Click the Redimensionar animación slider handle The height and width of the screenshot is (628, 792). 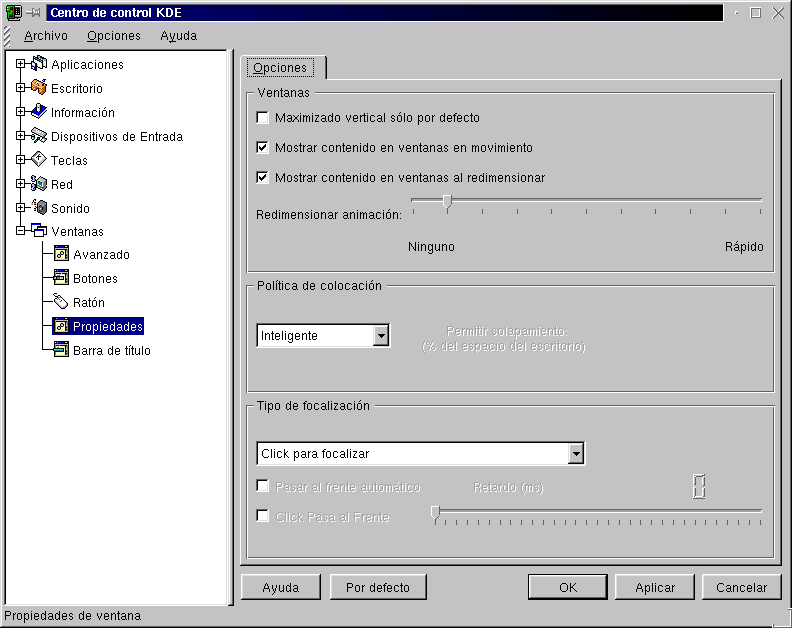click(x=447, y=202)
